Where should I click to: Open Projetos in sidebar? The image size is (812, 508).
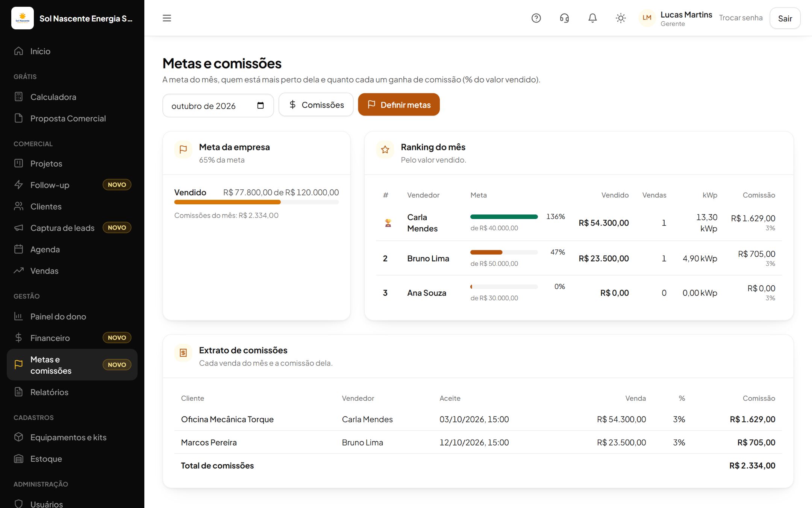(x=72, y=164)
